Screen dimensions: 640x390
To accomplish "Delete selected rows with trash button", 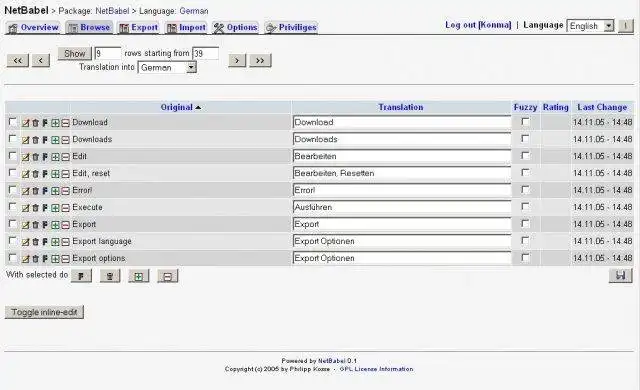I will coord(110,276).
